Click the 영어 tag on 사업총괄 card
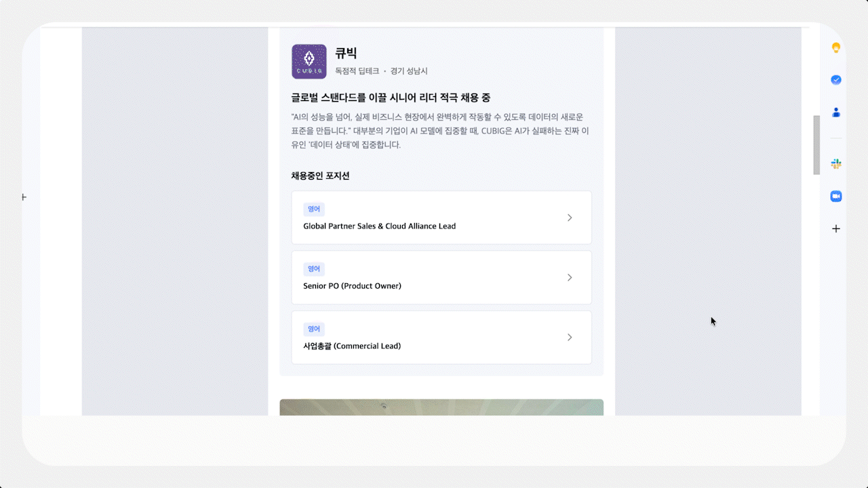This screenshot has width=868, height=488. tap(314, 329)
